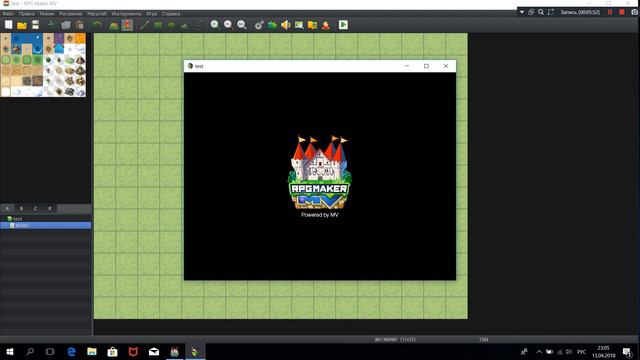
Task: Select the Pencil drawing tool
Action: 144,25
